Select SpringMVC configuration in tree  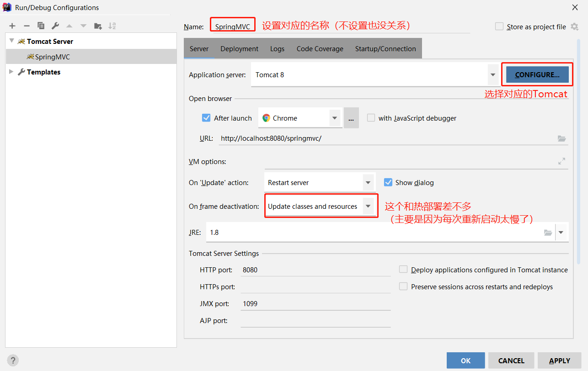[x=91, y=57]
